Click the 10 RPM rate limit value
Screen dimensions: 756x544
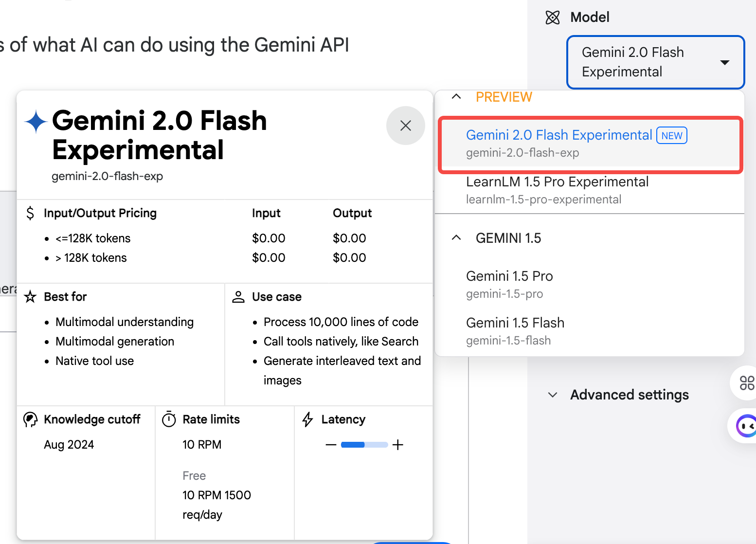[x=202, y=445]
